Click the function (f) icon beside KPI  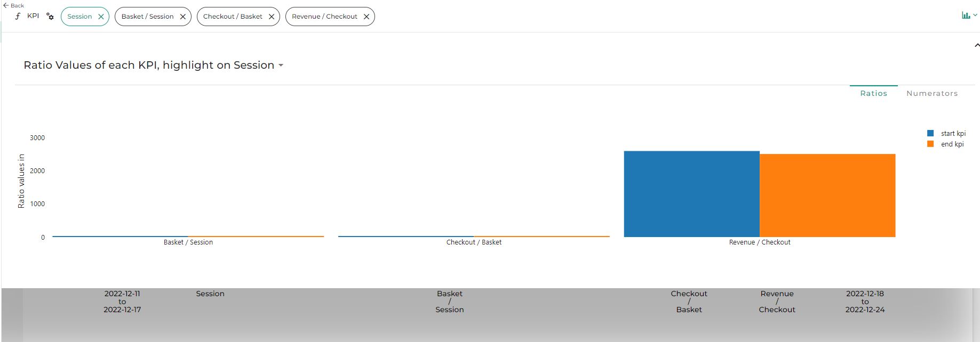click(18, 16)
